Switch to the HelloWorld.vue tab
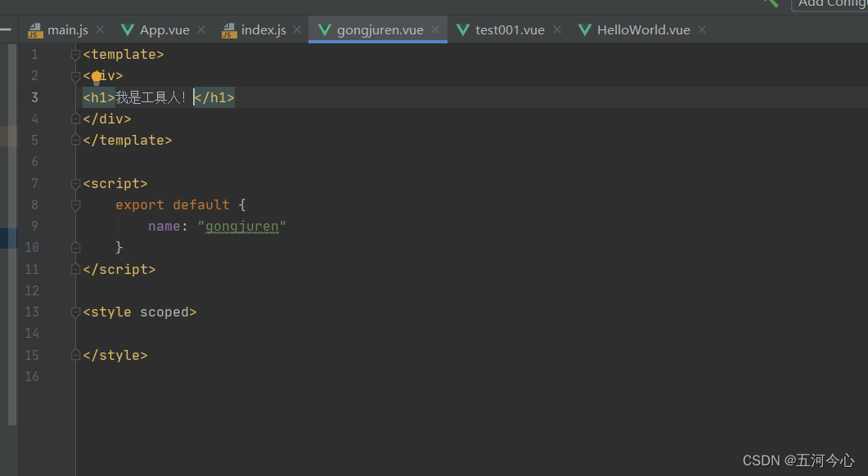 click(x=643, y=30)
